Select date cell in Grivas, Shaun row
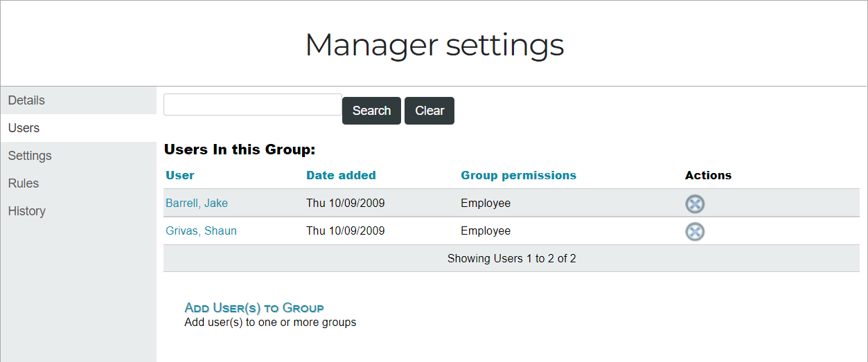This screenshot has height=362, width=868. (x=345, y=231)
